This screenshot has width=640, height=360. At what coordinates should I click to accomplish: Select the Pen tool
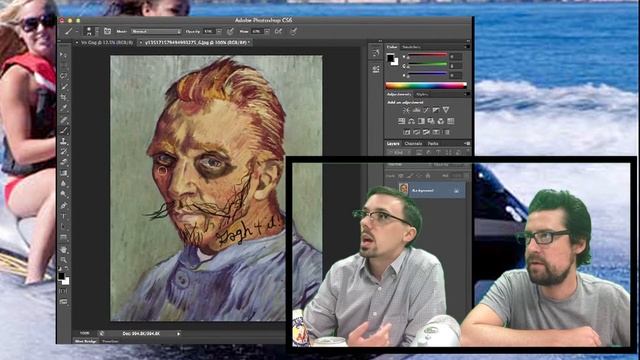(x=64, y=205)
